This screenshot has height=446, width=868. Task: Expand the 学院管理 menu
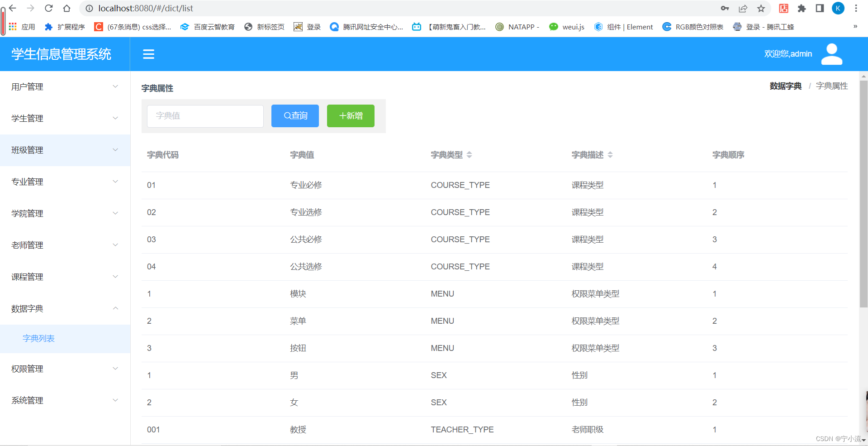[65, 214]
